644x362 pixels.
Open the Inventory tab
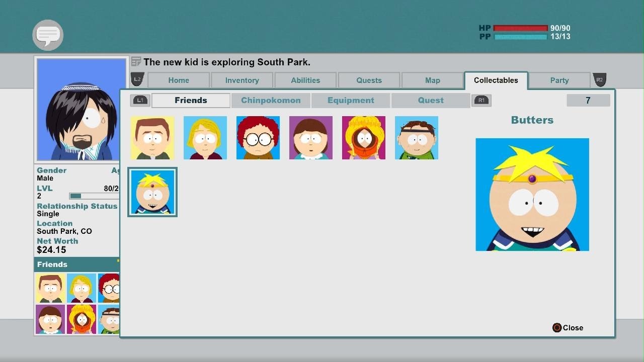click(x=242, y=80)
